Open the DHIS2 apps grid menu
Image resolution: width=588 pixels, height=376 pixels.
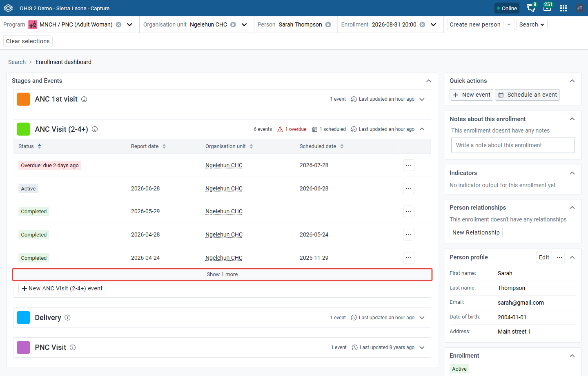coord(563,8)
